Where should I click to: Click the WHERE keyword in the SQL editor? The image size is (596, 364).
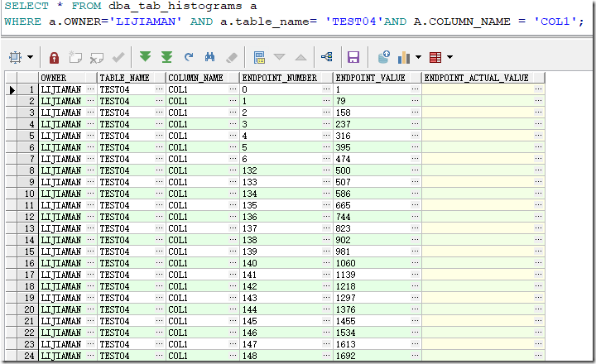(x=23, y=22)
